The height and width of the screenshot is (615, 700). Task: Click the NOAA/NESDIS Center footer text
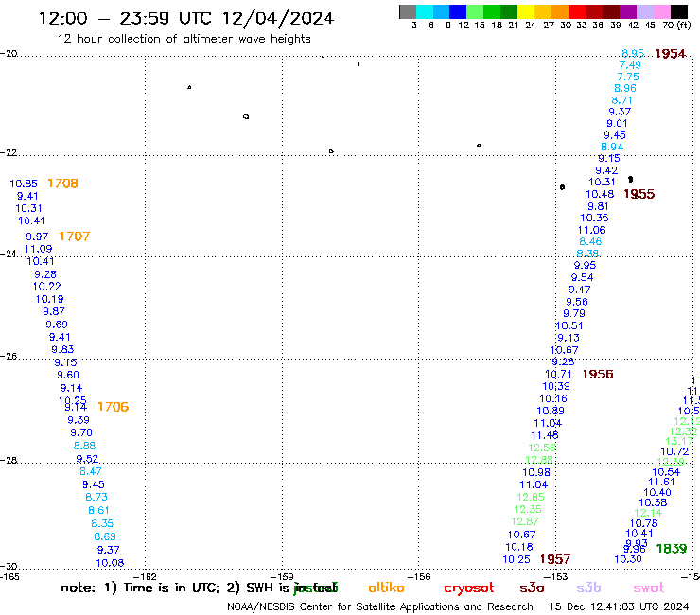[380, 606]
